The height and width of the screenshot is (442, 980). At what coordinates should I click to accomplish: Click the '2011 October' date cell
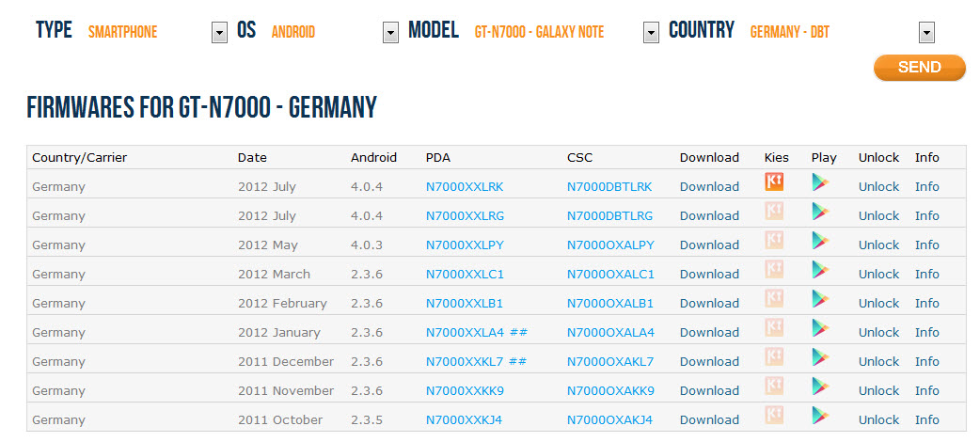[x=280, y=420]
